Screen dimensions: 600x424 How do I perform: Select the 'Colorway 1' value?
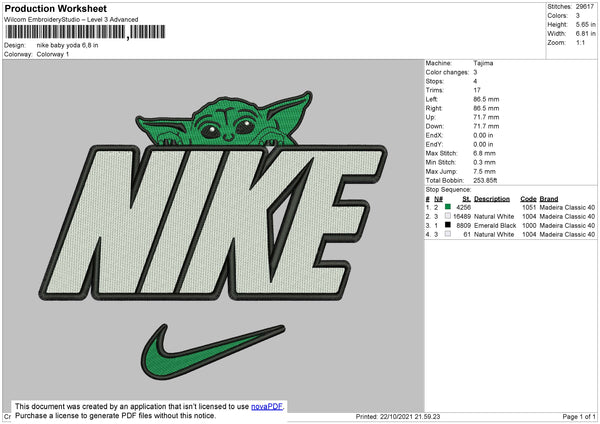(x=53, y=54)
